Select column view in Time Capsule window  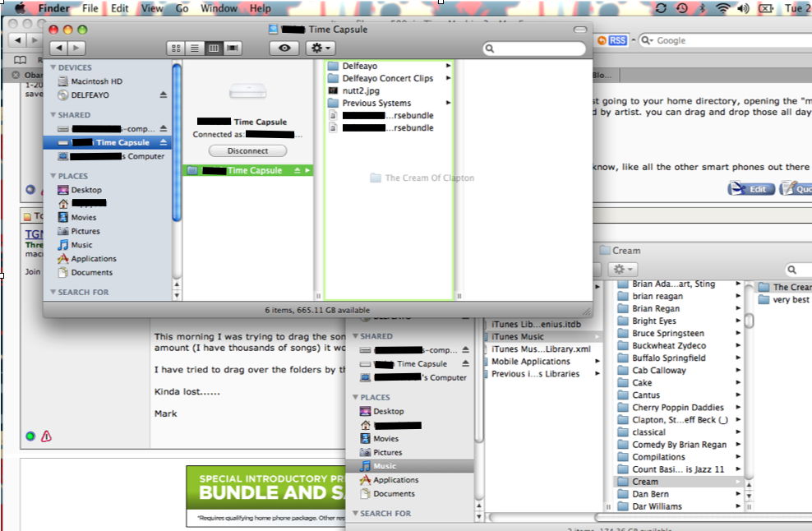214,48
